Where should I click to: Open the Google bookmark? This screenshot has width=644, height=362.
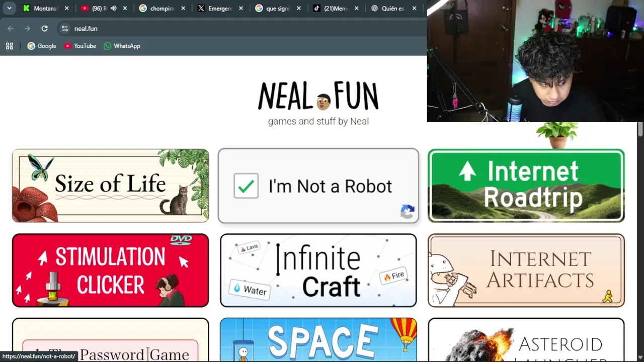42,46
